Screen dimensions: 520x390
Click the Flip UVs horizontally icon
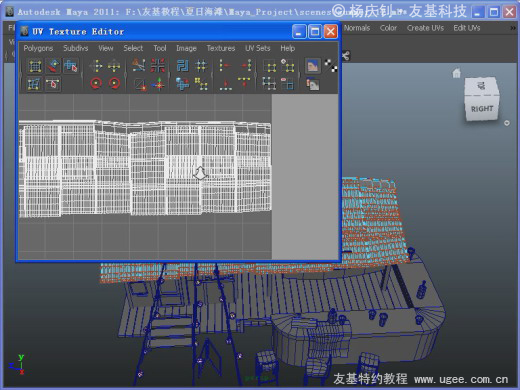96,66
